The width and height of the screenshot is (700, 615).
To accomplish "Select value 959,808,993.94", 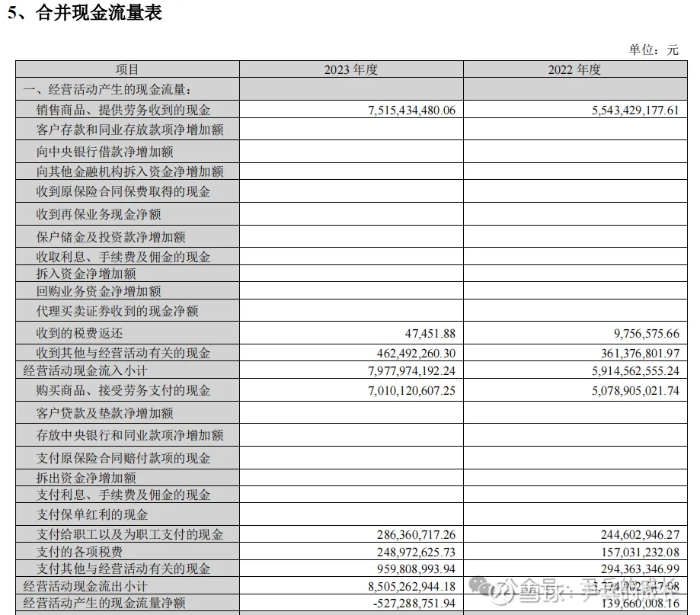I will coord(416,569).
